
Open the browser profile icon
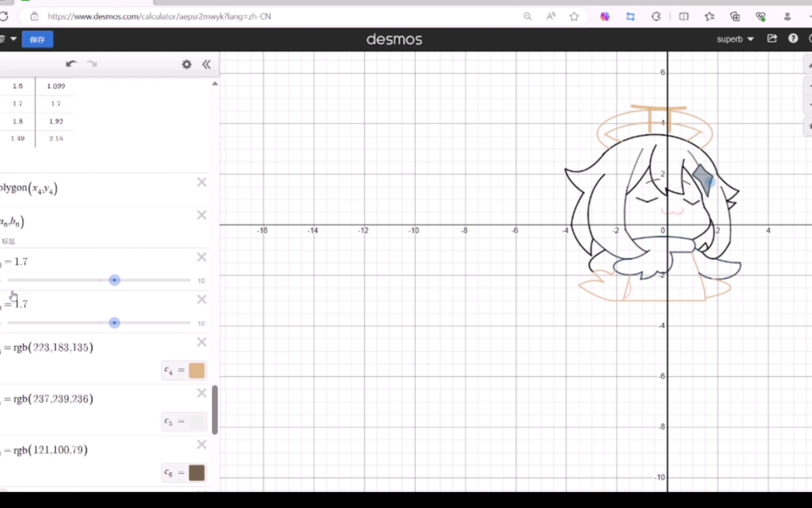point(787,16)
